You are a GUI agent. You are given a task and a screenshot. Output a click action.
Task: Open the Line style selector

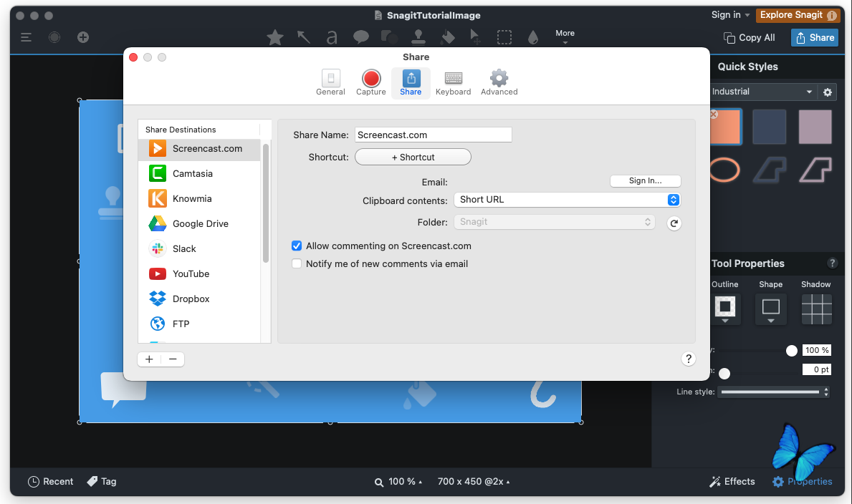pos(775,392)
